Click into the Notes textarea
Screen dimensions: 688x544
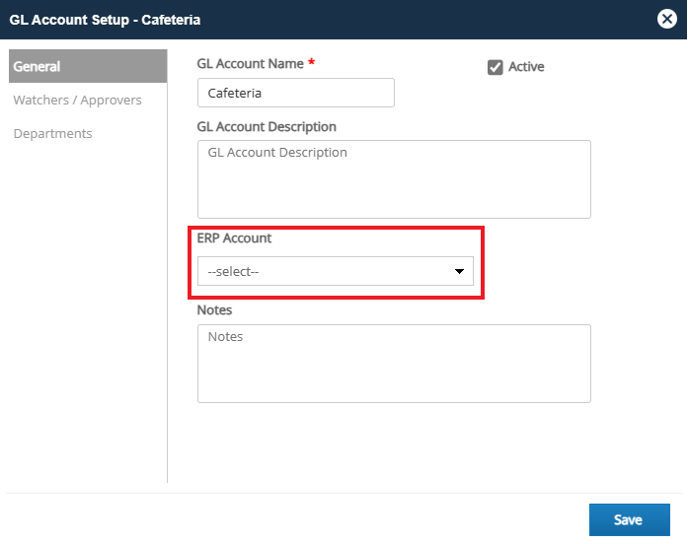394,363
